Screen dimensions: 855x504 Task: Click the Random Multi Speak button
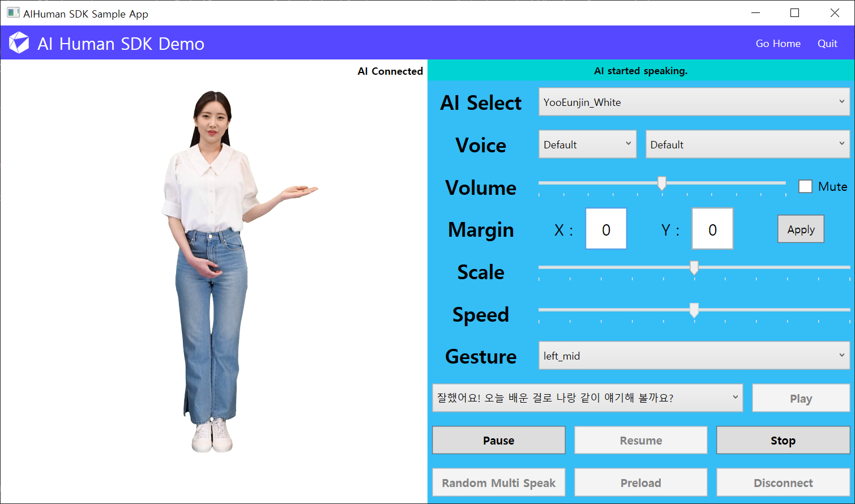coord(499,482)
